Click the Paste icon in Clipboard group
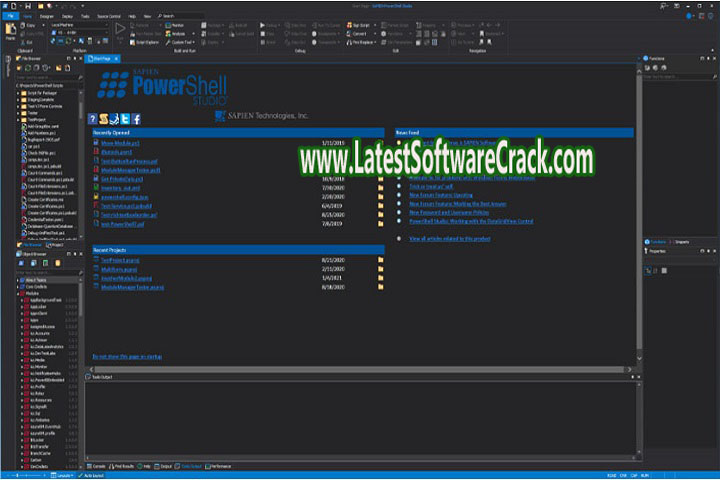The width and height of the screenshot is (720, 480). 10,29
